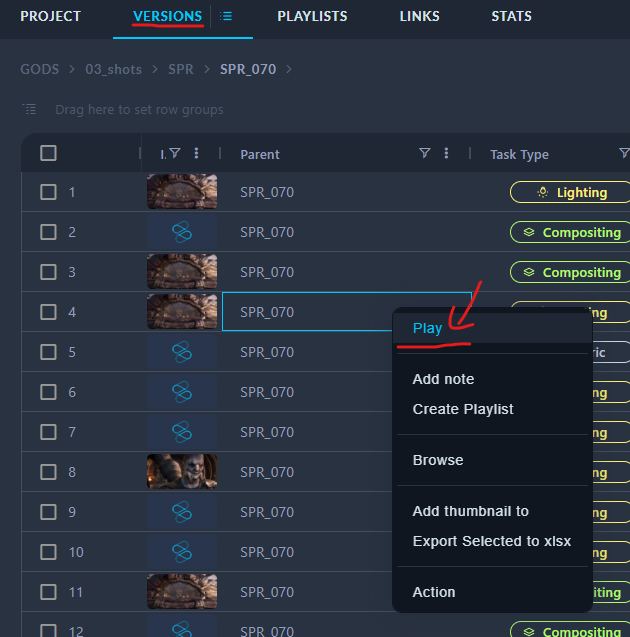Screen dimensions: 630x637
Task: Open the thumbnail of version 11
Action: pos(182,592)
